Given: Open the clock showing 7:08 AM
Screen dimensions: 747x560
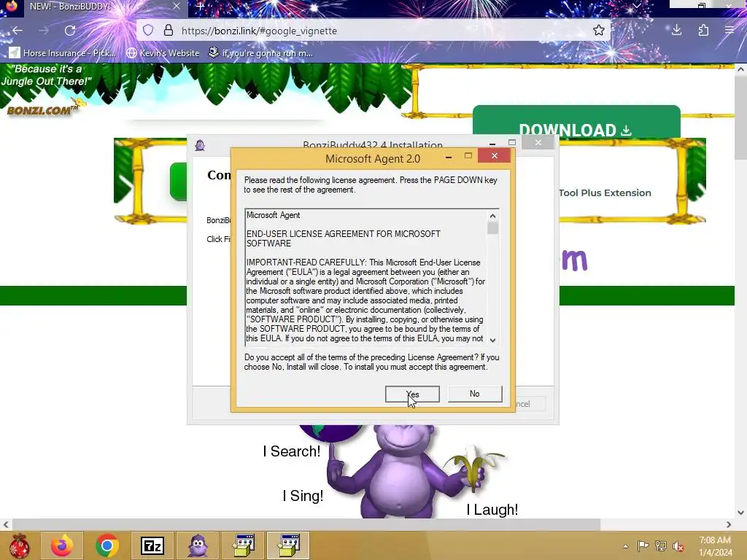Looking at the screenshot, I should coord(715,546).
